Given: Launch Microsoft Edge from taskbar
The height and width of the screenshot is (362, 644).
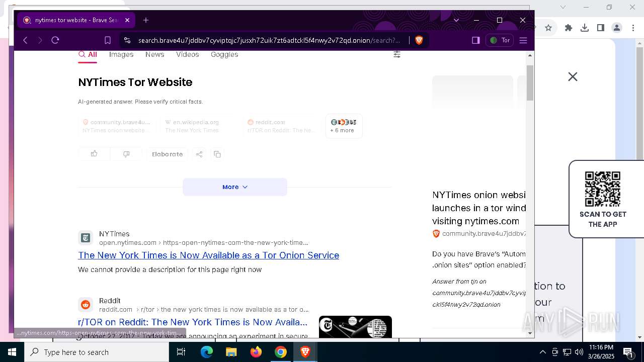Looking at the screenshot, I should coord(207,352).
